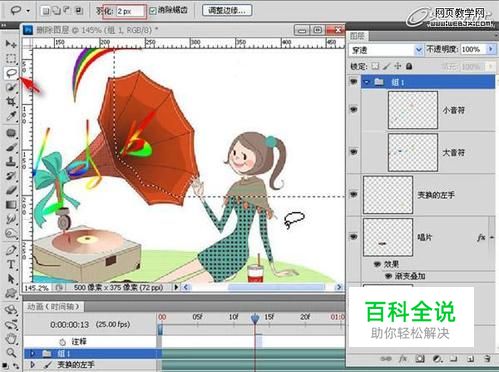Open the blend mode dropdown (穿透)
Screen dimensions: 499x372
(x=419, y=50)
